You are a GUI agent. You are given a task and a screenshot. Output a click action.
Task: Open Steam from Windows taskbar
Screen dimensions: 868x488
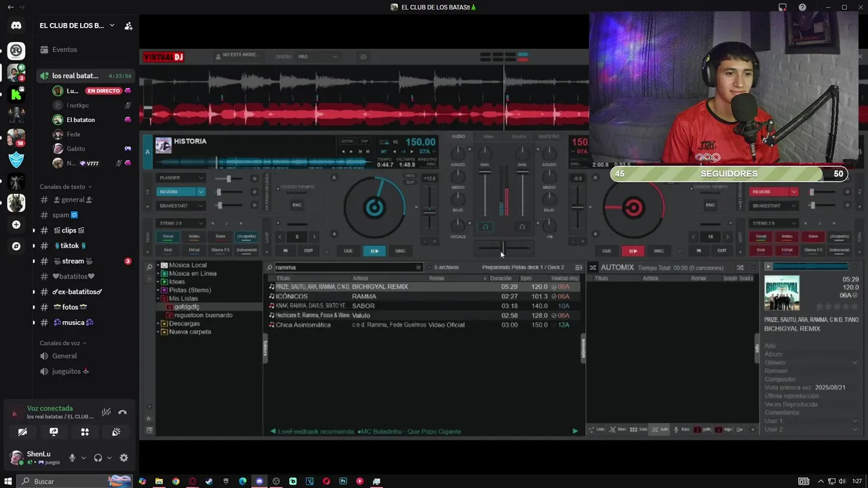[x=209, y=481]
